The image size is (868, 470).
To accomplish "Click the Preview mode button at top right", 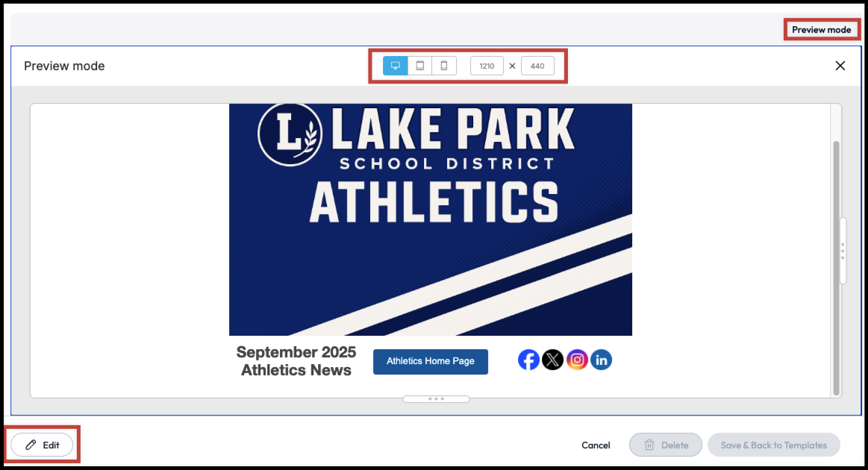I will click(x=822, y=30).
